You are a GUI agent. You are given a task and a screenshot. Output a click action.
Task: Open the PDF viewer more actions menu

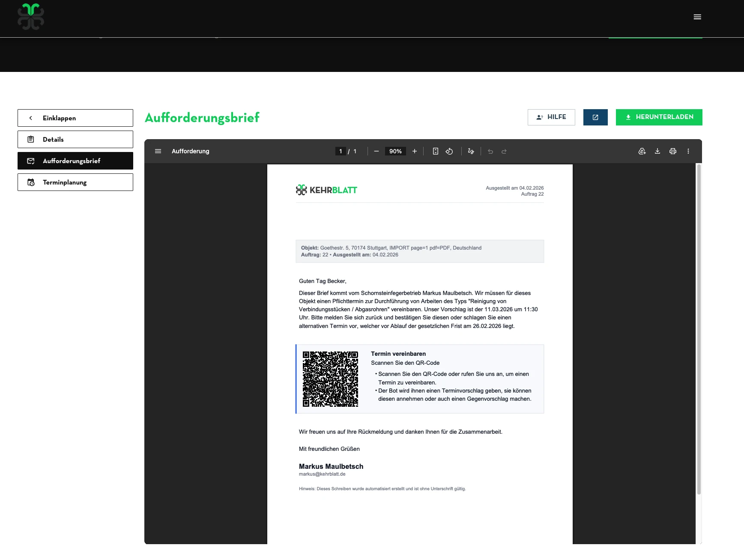click(x=688, y=151)
